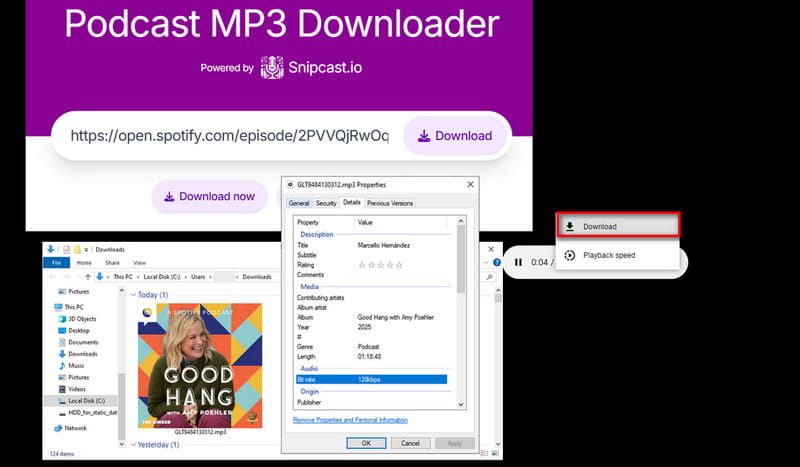The image size is (800, 467).
Task: Click the Properties list scroll-down arrow
Action: (461, 404)
